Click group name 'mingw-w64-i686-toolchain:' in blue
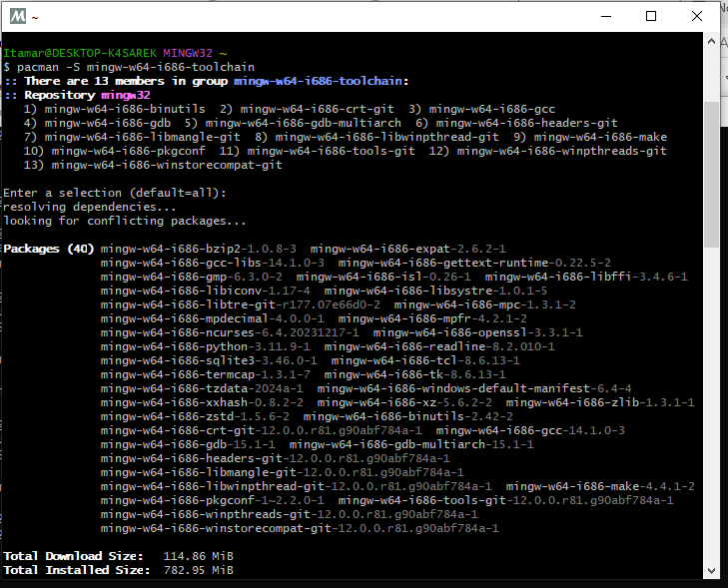This screenshot has height=588, width=728. pyautogui.click(x=322, y=81)
